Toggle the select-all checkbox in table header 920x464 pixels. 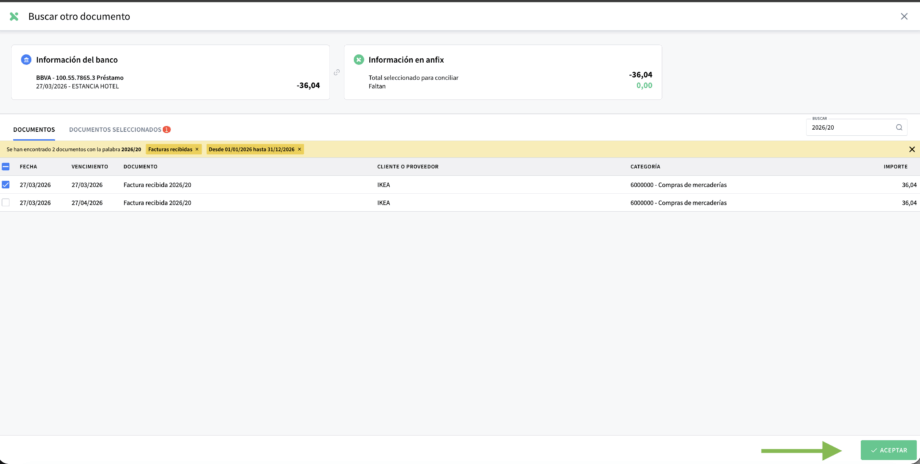(6, 167)
